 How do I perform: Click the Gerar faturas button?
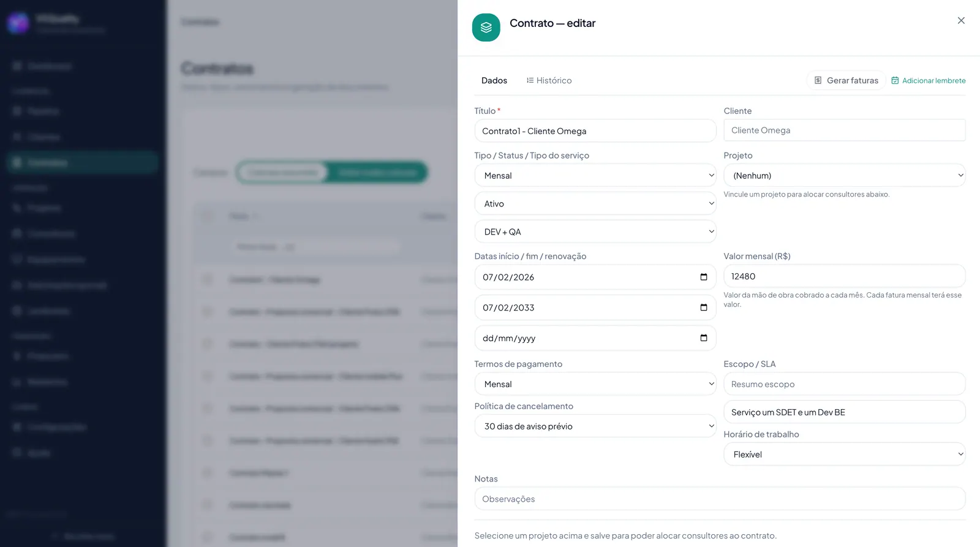click(x=846, y=80)
